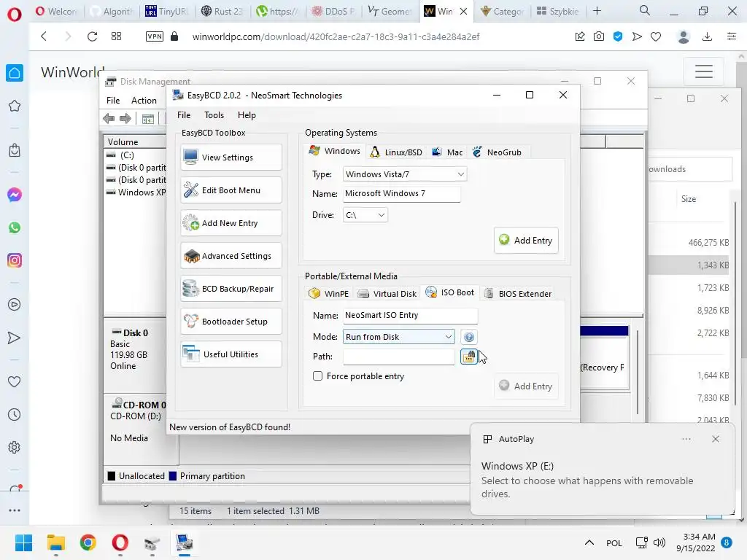The image size is (747, 560).
Task: Click the NeoSmart ISO Entry name field
Action: pyautogui.click(x=410, y=315)
